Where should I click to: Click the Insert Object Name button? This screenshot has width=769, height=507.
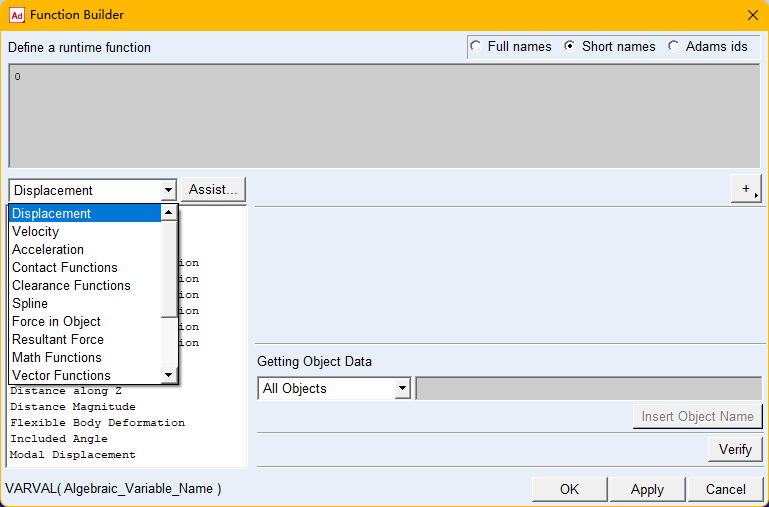(x=697, y=416)
